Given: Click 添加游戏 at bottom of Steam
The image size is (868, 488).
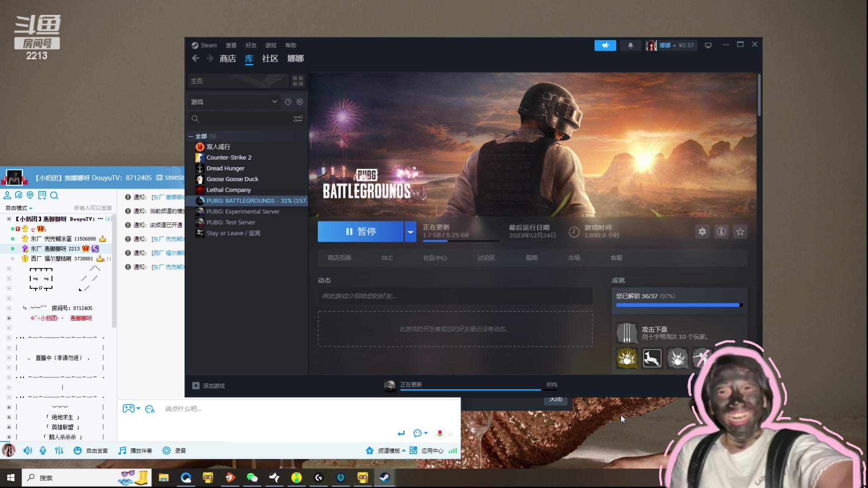Looking at the screenshot, I should point(208,386).
